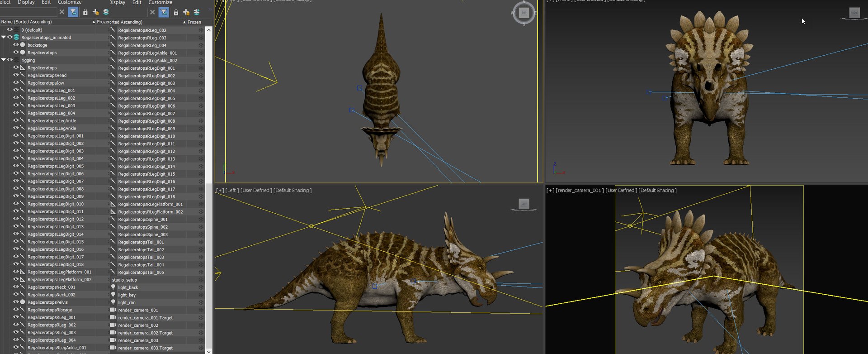Screen dimensions: 868x354
Task: Hide the 0 (default) layer
Action: click(9, 30)
